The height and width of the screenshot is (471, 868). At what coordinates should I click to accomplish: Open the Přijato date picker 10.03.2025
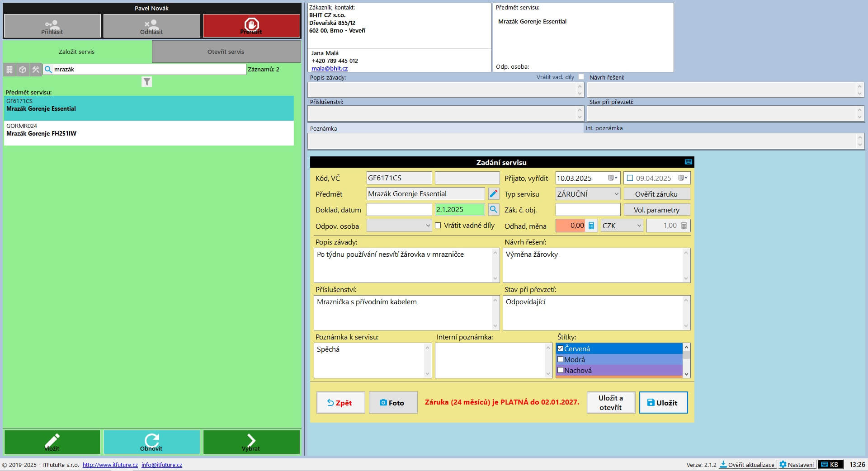coord(613,178)
